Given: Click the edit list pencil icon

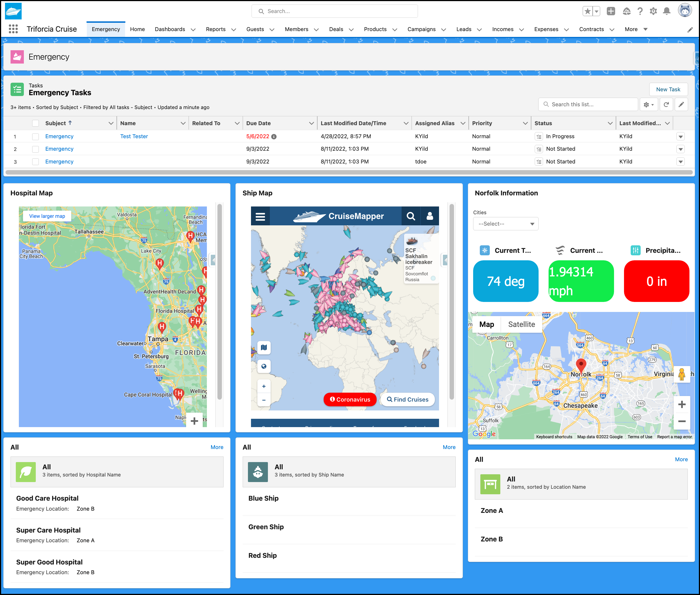Looking at the screenshot, I should (x=681, y=105).
